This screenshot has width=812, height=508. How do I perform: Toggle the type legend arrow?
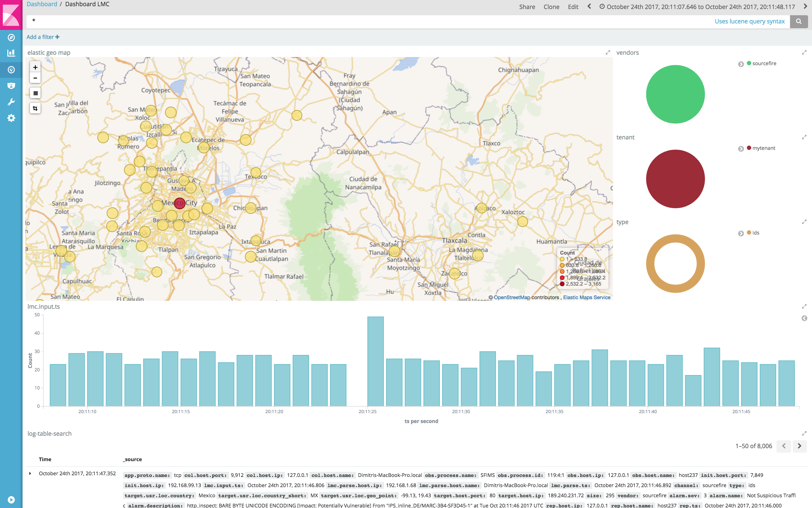[x=741, y=233]
